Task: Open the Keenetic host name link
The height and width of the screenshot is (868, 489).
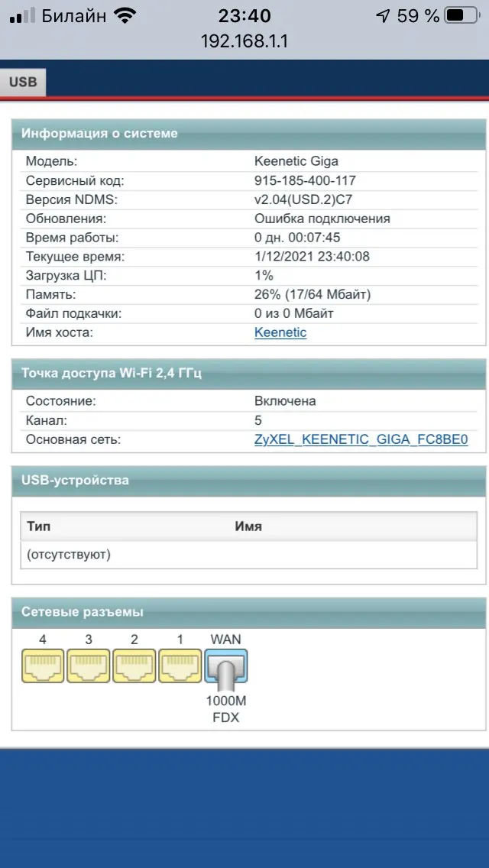Action: coord(280,332)
